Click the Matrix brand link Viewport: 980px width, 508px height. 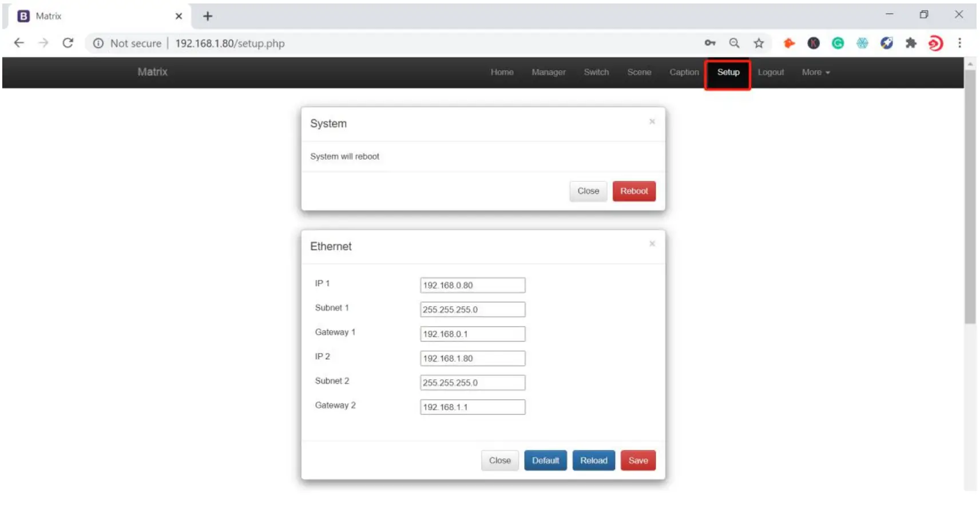152,72
